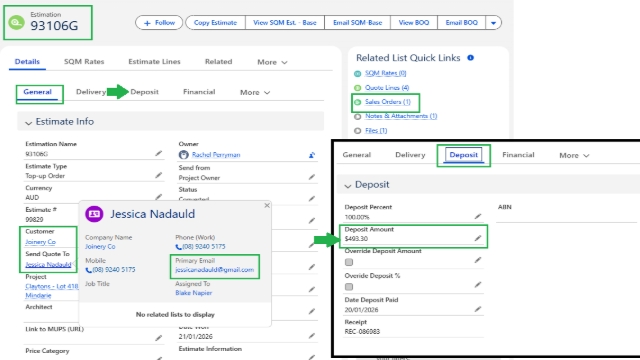Collapse the Estimate Info section

pos(28,122)
